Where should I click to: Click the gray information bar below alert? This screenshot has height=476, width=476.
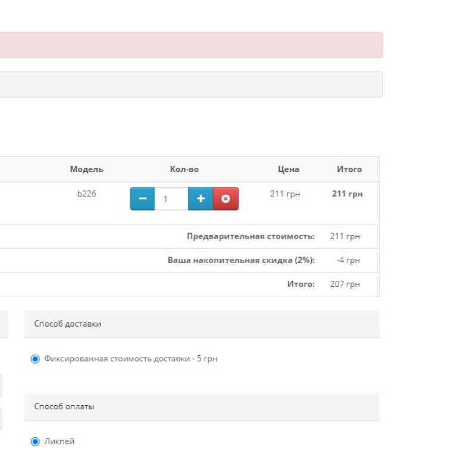tap(190, 84)
